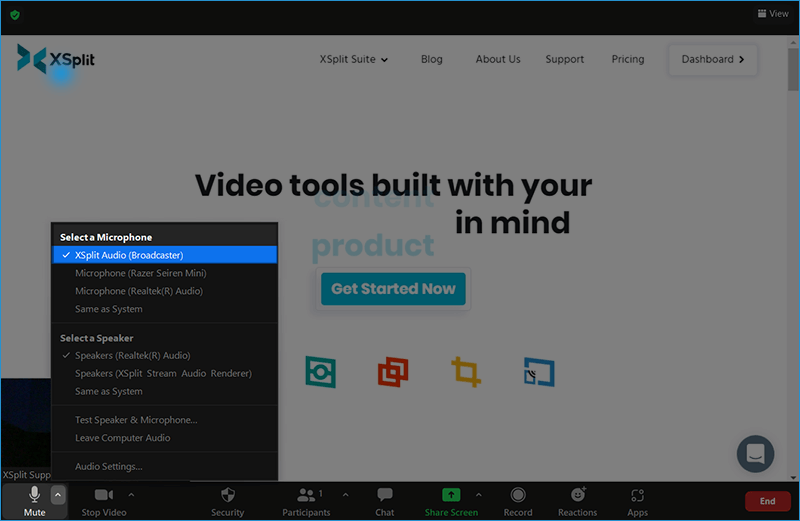Click the blue screen cast product icon
This screenshot has width=800, height=521.
tap(539, 372)
